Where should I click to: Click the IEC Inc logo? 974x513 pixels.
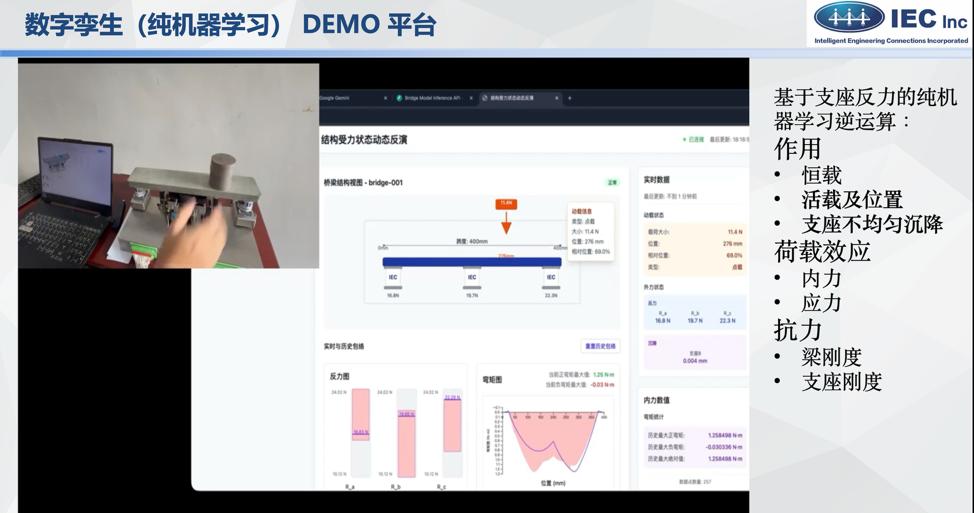889,22
